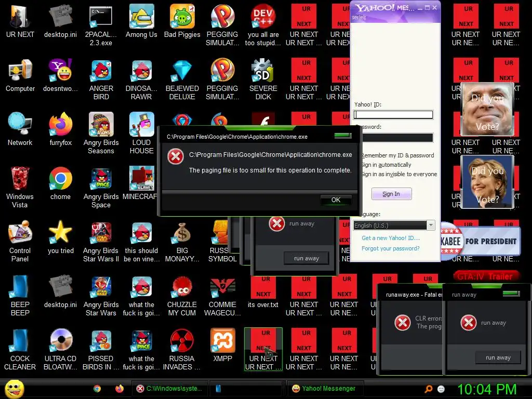
Task: Open the MINECRAF desktop icon
Action: click(140, 183)
